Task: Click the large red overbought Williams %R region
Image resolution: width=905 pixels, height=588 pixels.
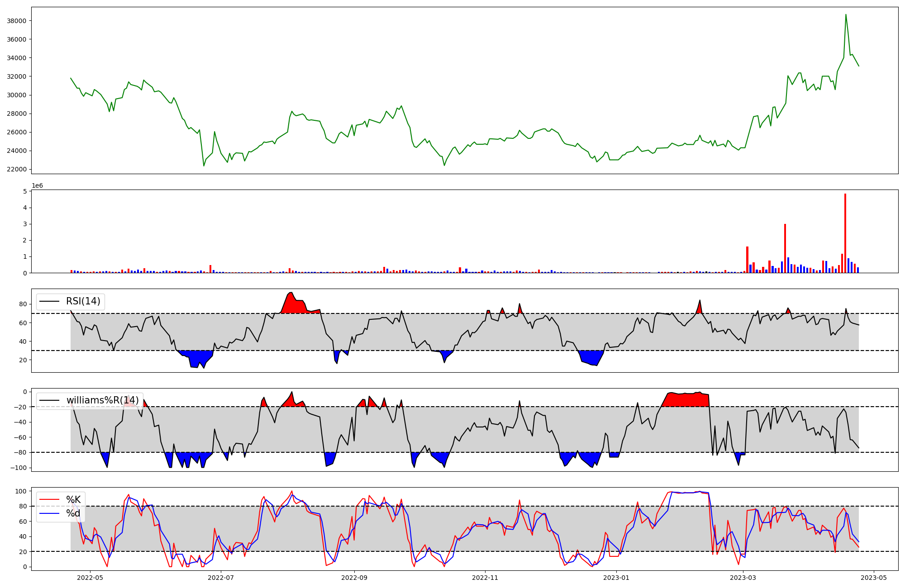Action: [x=686, y=400]
